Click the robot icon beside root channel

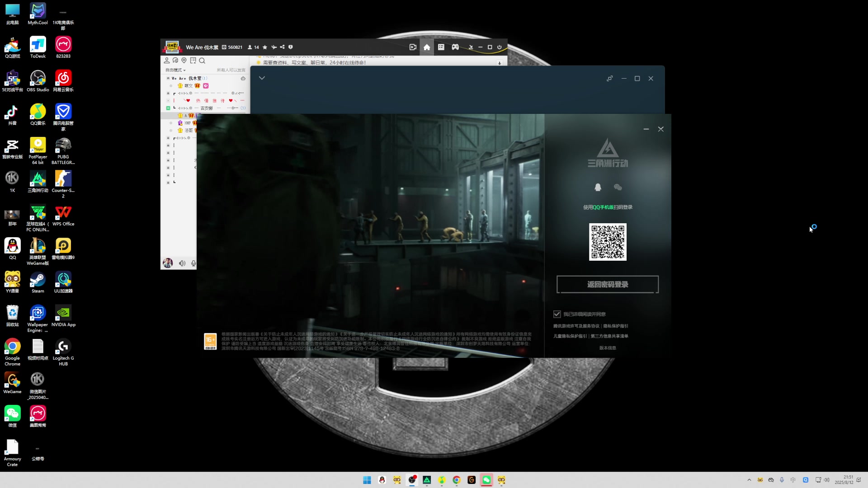pos(243,78)
